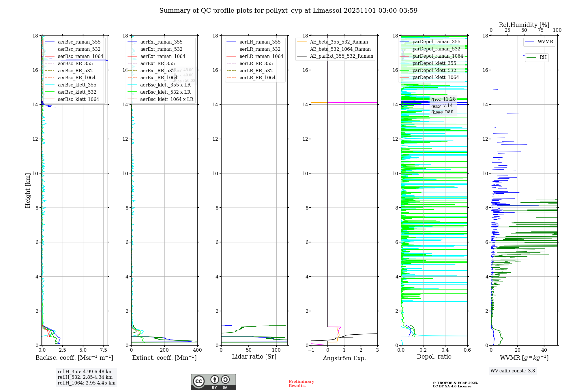Click the BY attribution person icon
577x392 pixels.
(x=214, y=380)
